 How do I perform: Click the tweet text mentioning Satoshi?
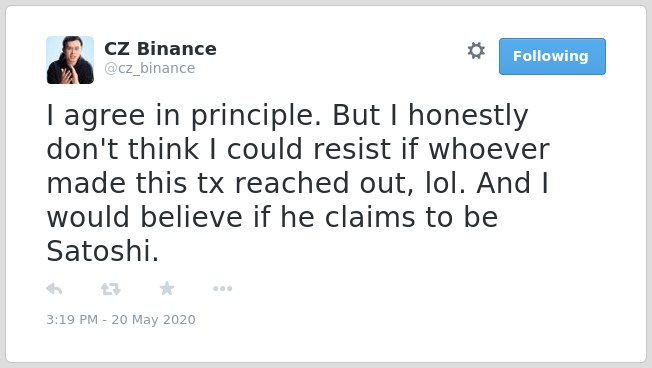(298, 183)
